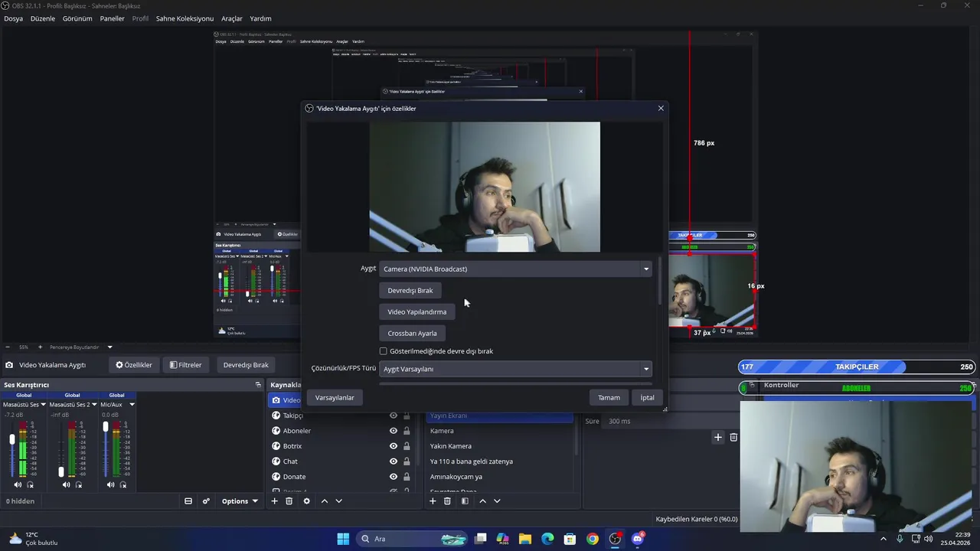Hide the Takipçi source eye icon
Viewport: 980px width, 551px height.
pyautogui.click(x=394, y=416)
